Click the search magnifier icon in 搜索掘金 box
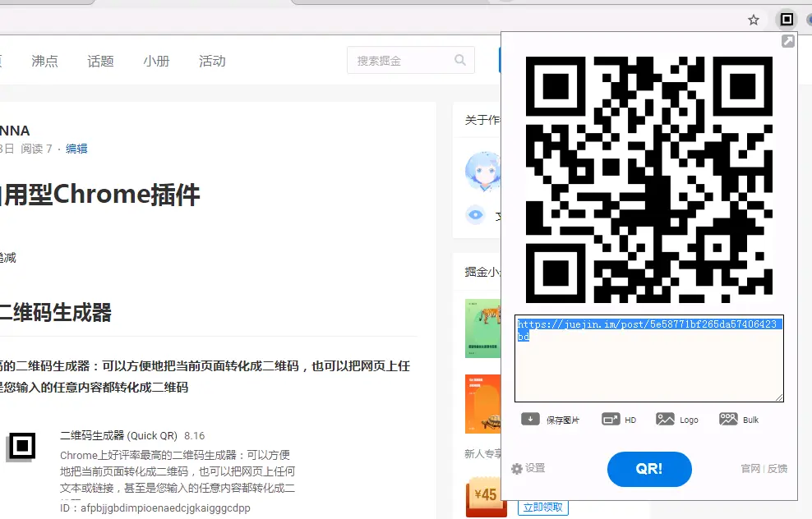This screenshot has height=519, width=812. [x=460, y=60]
